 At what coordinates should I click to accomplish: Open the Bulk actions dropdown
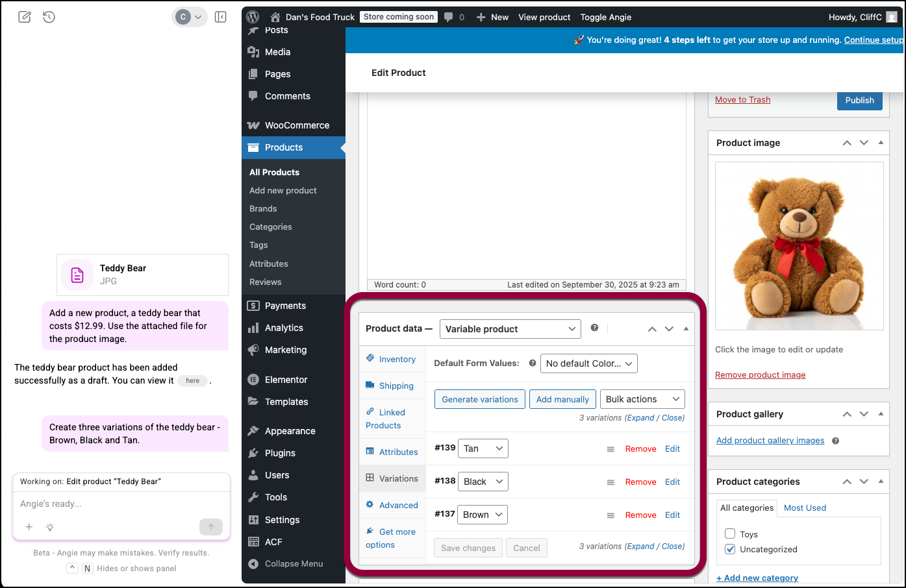coord(642,399)
